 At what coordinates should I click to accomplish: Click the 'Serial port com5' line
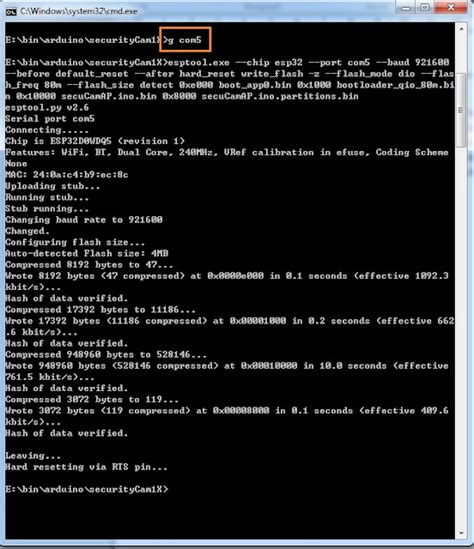click(x=50, y=119)
